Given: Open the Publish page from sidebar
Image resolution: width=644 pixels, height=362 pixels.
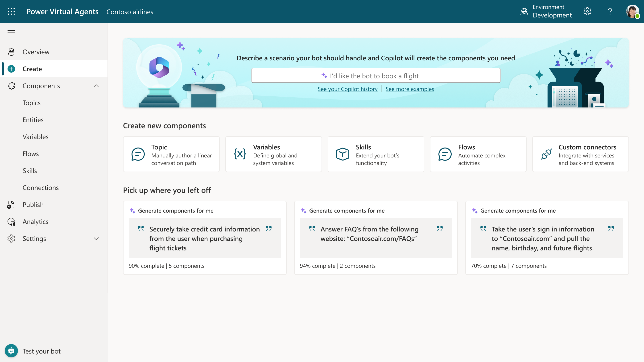Looking at the screenshot, I should coord(33,205).
